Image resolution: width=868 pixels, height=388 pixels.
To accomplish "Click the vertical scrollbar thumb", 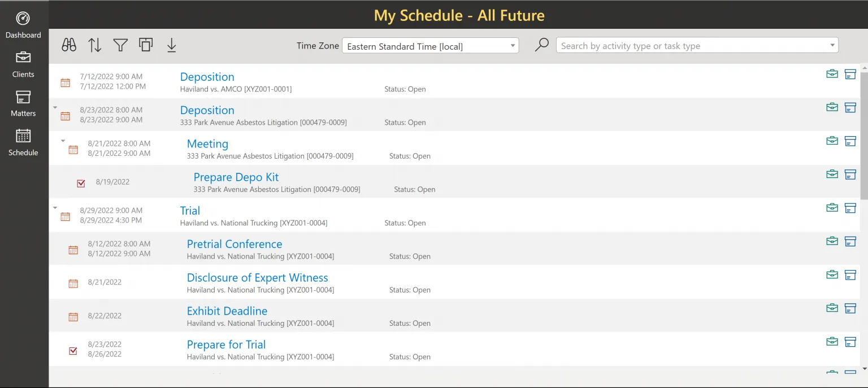I will 863,136.
